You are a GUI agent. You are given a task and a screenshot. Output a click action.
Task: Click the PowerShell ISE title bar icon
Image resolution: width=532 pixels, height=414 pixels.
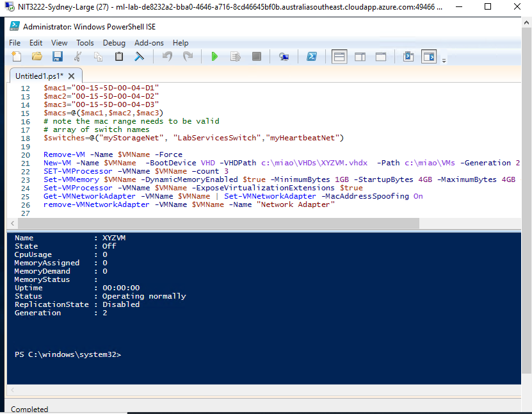(x=15, y=26)
